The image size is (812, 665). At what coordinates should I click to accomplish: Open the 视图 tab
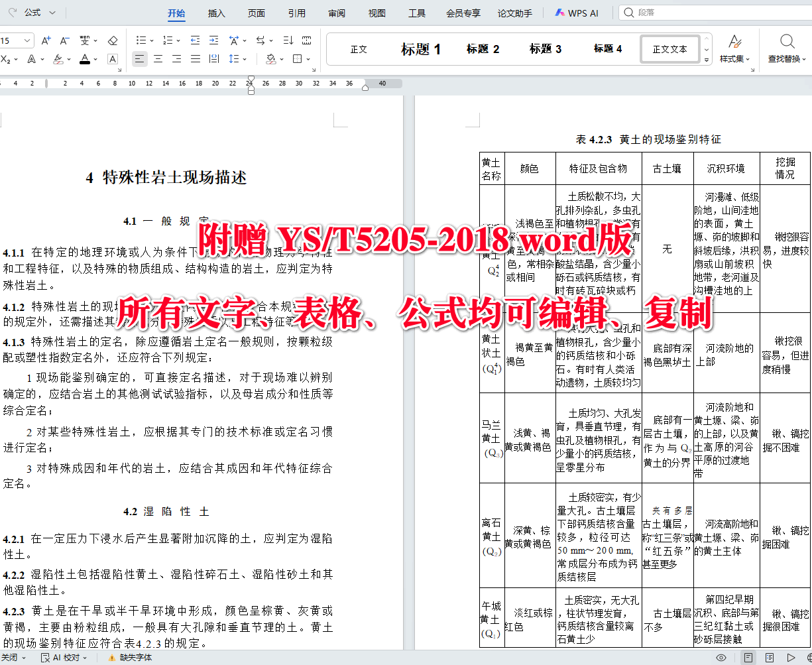(377, 13)
